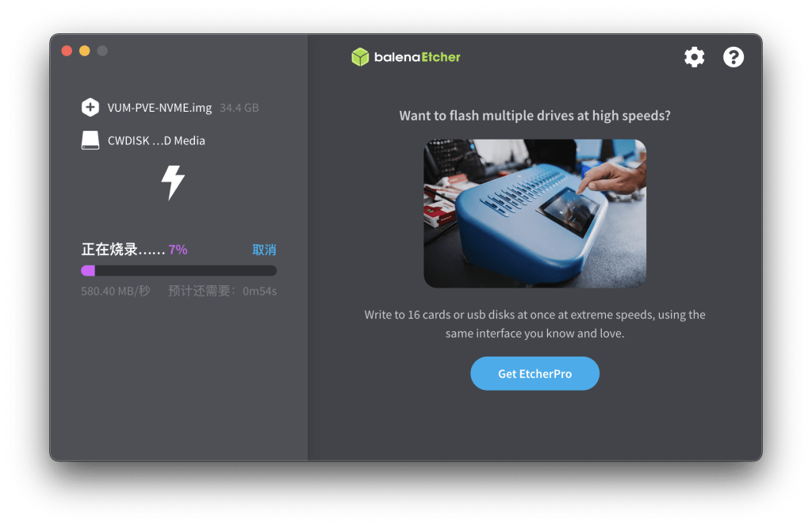Click the 580.40 MB/秒 speed readout

116,291
